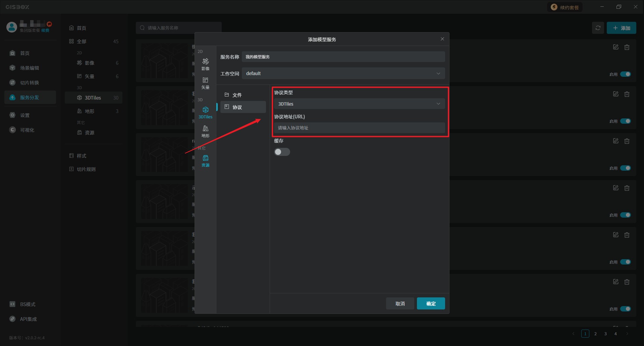This screenshot has width=644, height=346.
Task: Select the 地形 terrain icon in dialog
Action: (x=205, y=131)
